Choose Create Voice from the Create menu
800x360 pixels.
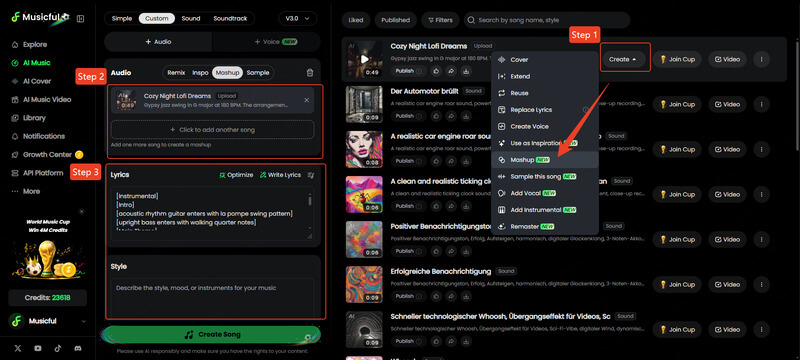click(544, 126)
